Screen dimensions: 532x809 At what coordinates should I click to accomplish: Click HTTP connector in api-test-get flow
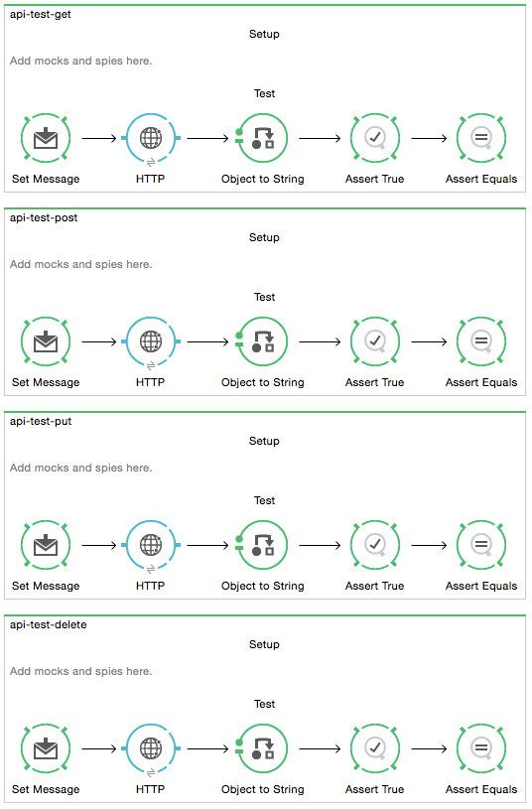[x=151, y=138]
